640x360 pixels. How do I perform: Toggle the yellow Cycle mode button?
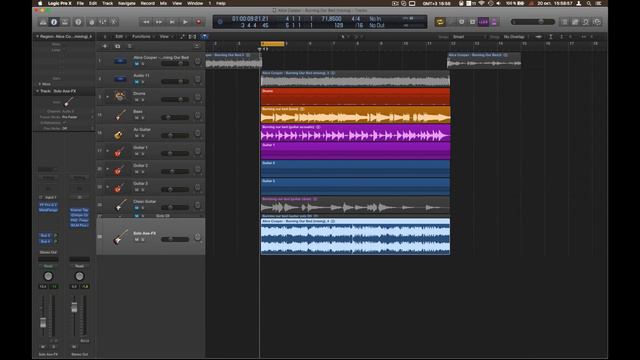tap(440, 22)
